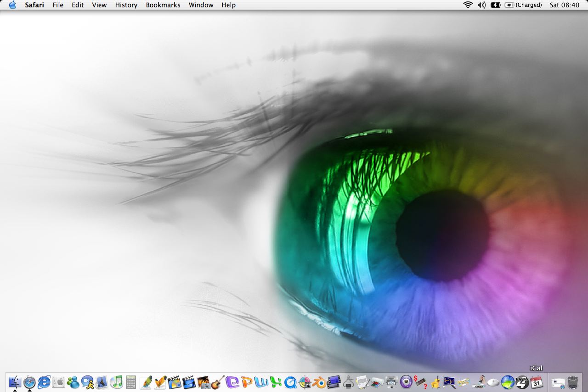Click the File menu in menu bar
Screen dimensions: 588x392
(x=58, y=5)
